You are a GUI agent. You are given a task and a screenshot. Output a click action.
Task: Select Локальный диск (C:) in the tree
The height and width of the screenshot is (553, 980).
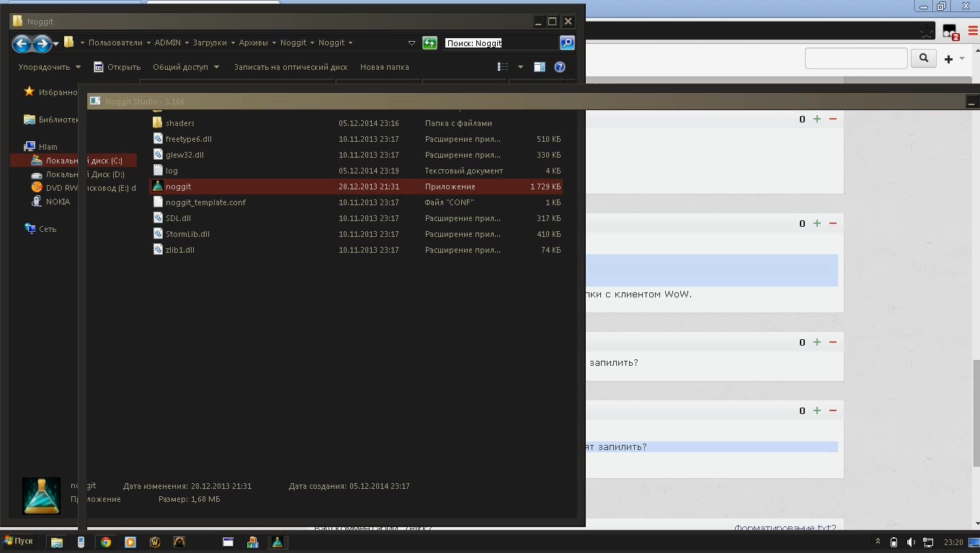73,161
